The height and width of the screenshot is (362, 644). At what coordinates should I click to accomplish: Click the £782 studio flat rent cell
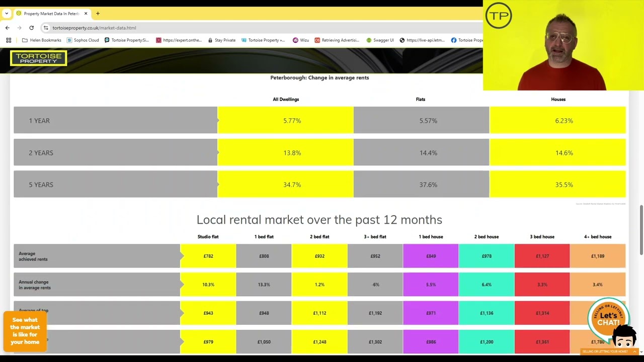208,256
